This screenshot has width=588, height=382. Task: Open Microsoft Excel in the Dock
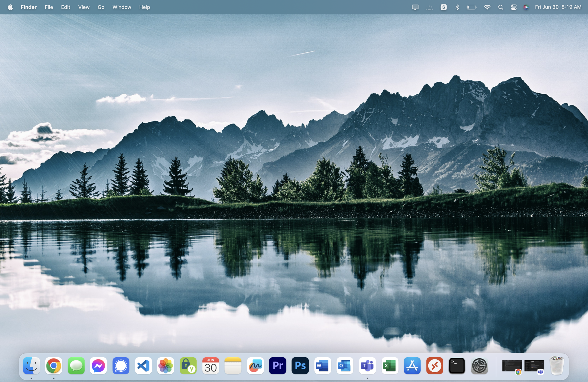point(390,366)
